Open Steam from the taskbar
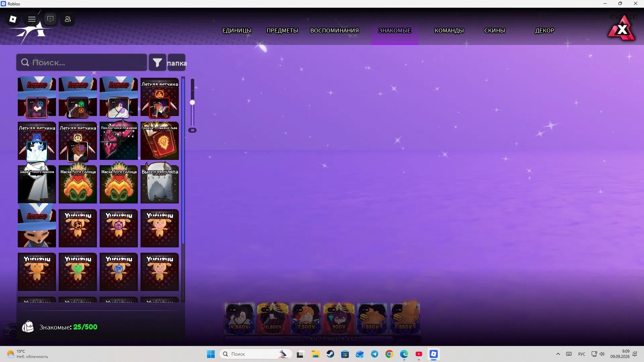 pos(330,354)
